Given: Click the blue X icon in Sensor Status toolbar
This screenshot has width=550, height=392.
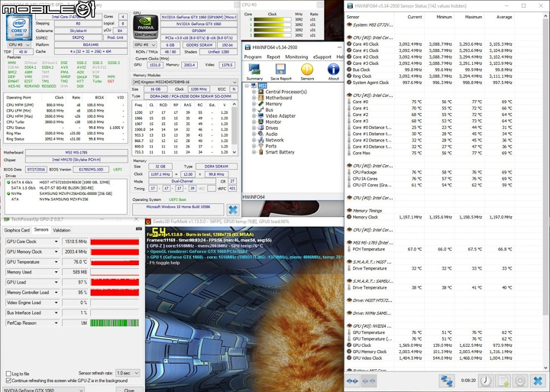Looking at the screenshot, I should (x=537, y=381).
